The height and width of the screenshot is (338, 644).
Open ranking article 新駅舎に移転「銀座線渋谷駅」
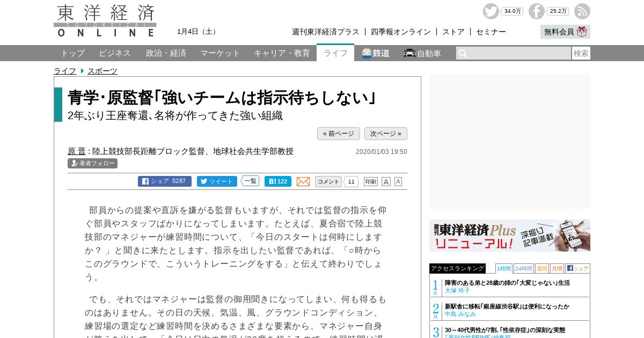point(507,306)
